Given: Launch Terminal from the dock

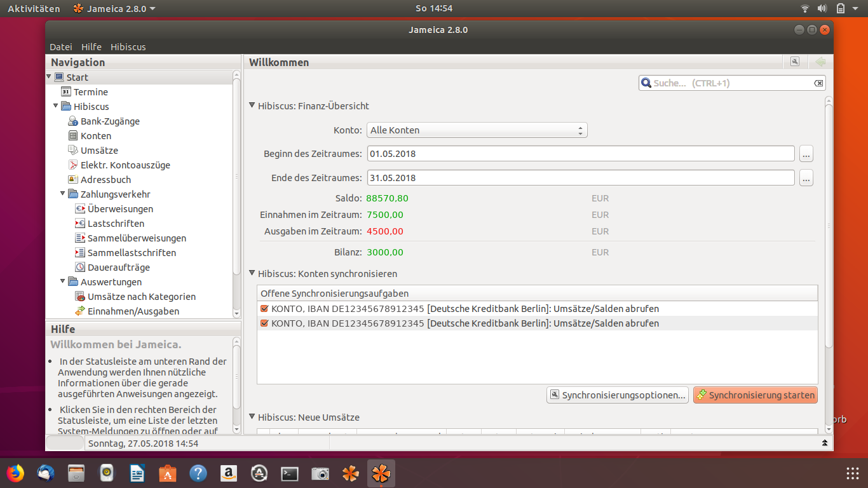Looking at the screenshot, I should [x=290, y=473].
